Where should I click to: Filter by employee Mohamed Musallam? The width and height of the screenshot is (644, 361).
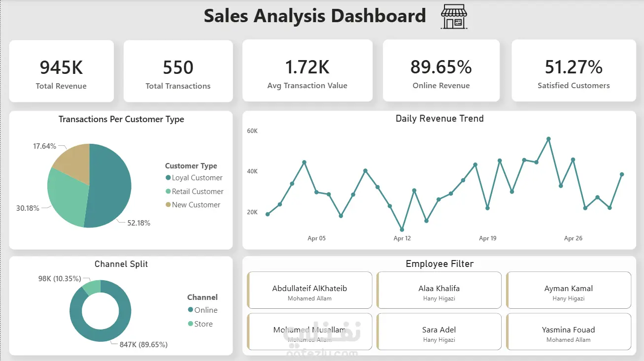click(309, 331)
